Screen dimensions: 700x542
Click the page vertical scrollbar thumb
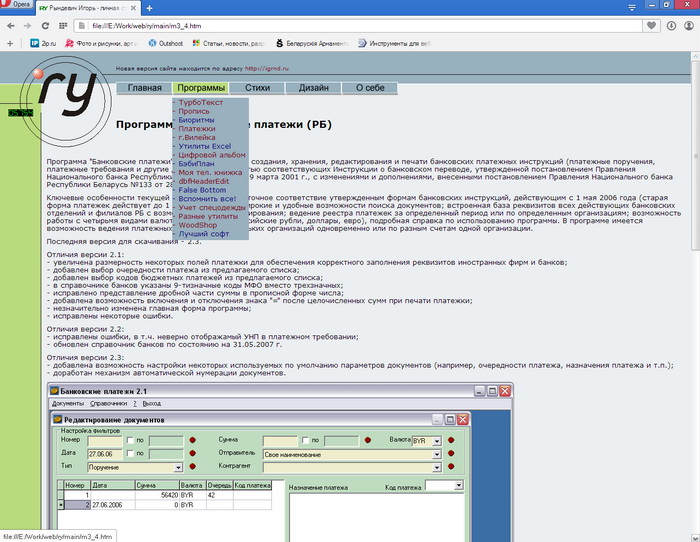point(695,155)
